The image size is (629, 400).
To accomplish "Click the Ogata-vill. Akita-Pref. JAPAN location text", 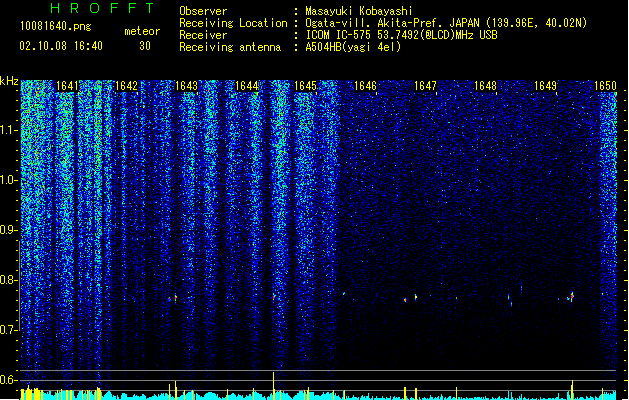I will pyautogui.click(x=446, y=23).
